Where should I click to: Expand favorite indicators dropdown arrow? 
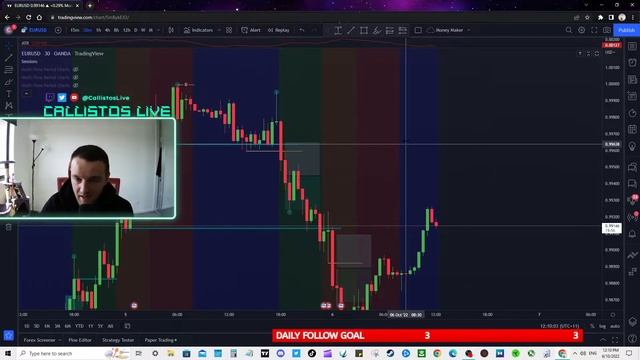[x=219, y=30]
